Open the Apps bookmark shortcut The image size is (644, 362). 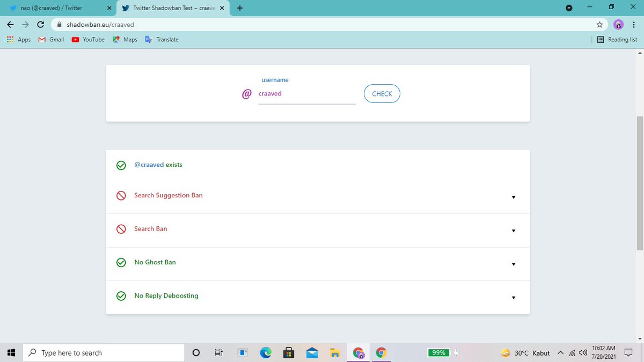pyautogui.click(x=18, y=40)
